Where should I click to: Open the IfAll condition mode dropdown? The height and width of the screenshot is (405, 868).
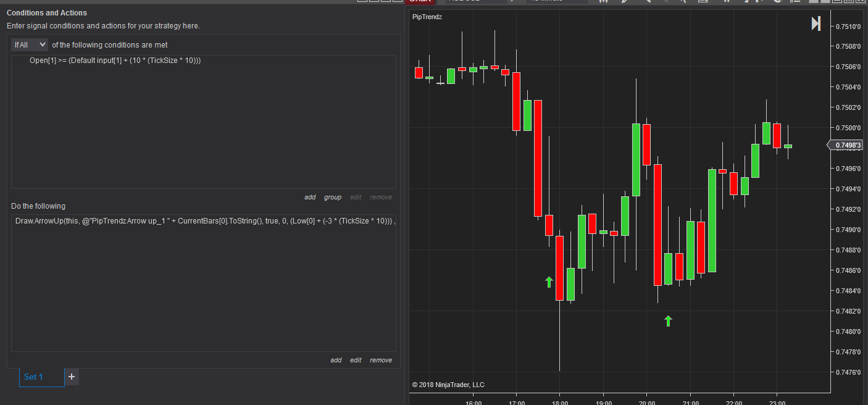pos(29,44)
